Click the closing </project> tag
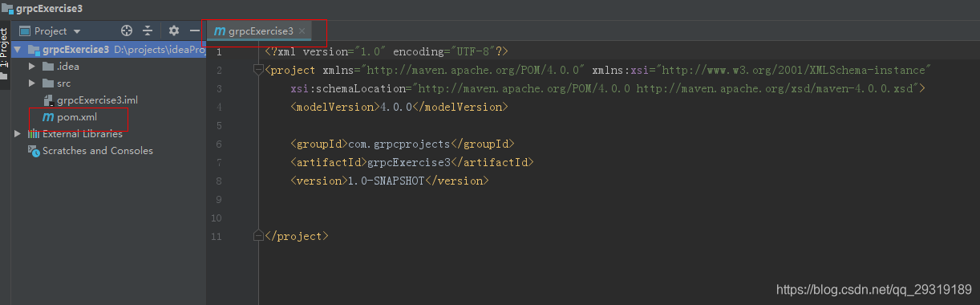The image size is (980, 305). pos(297,236)
